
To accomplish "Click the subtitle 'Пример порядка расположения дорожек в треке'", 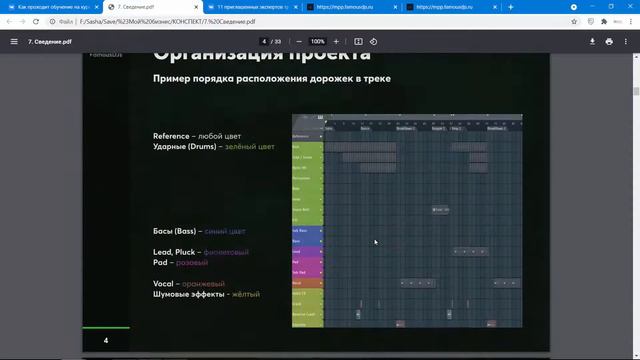I will pos(272,78).
